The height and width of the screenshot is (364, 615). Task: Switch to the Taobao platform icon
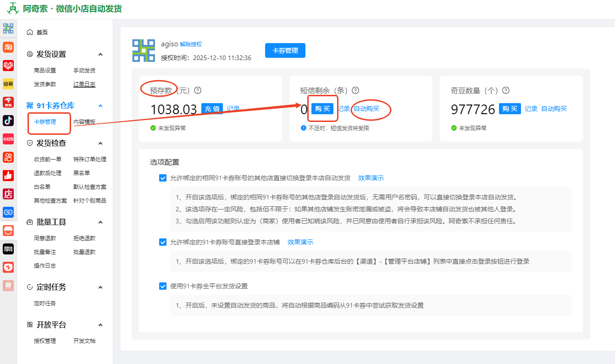[x=8, y=47]
